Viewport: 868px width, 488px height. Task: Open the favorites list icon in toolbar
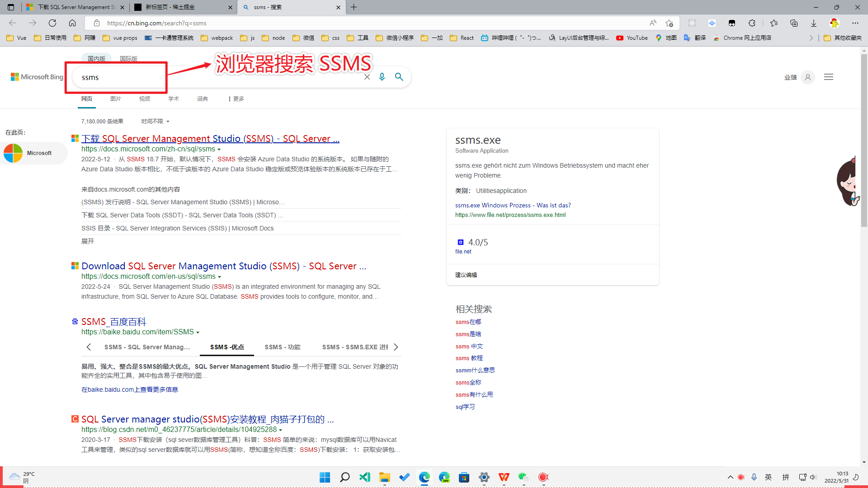[x=774, y=23]
